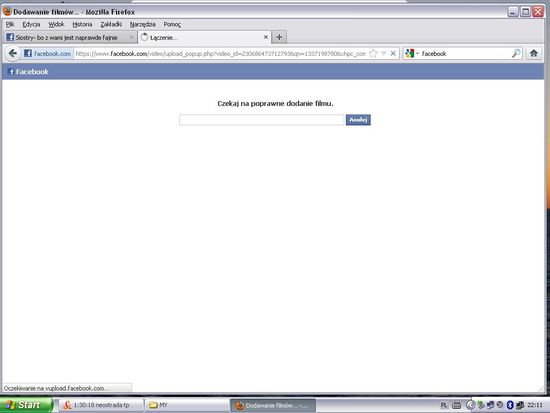
Task: Maximize the Firefox window
Action: click(525, 12)
